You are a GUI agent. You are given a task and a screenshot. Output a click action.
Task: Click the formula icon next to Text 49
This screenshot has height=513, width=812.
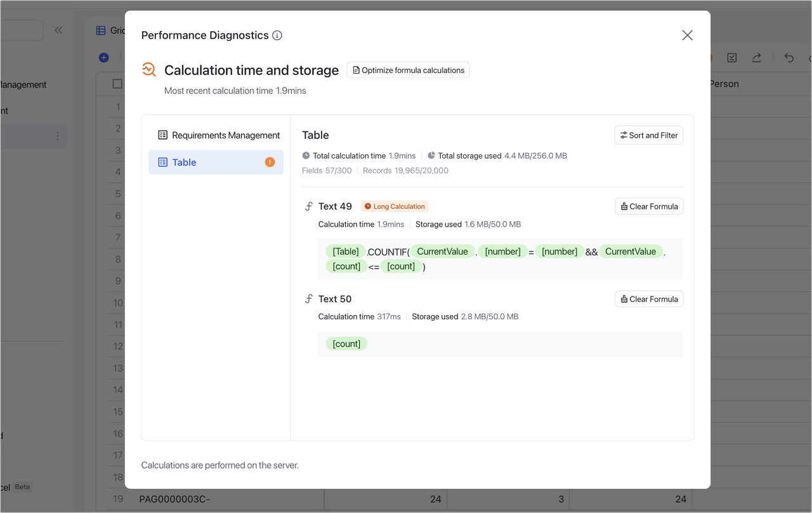pos(309,206)
